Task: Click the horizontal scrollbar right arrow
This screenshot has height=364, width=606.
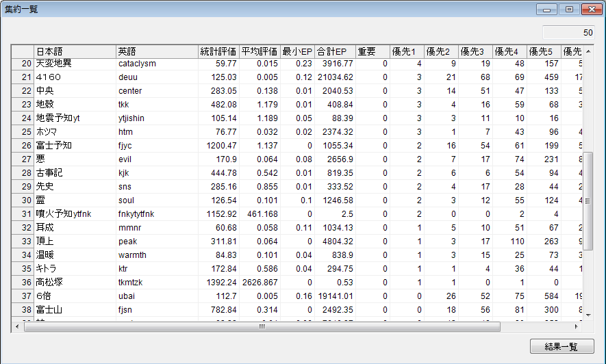Action: tap(577, 326)
